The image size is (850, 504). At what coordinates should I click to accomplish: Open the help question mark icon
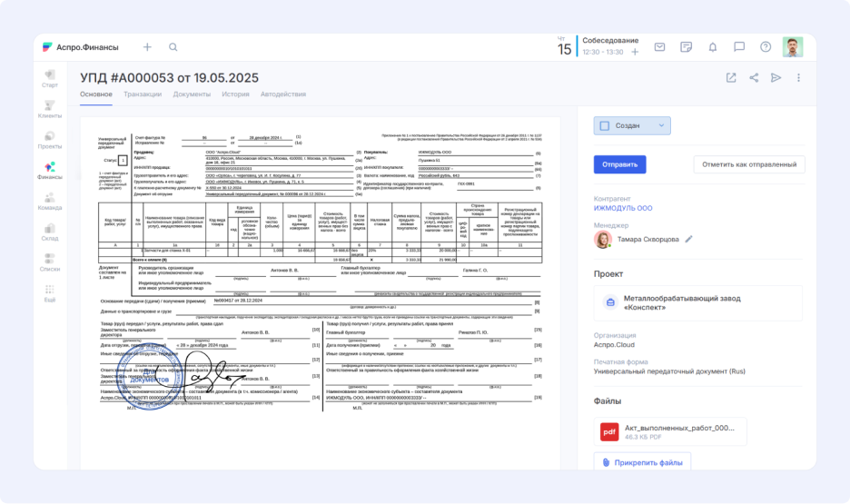click(766, 47)
